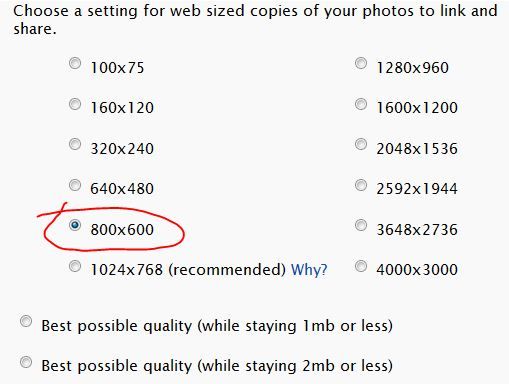
Task: Pick the 640x480 radio option
Action: [x=75, y=185]
